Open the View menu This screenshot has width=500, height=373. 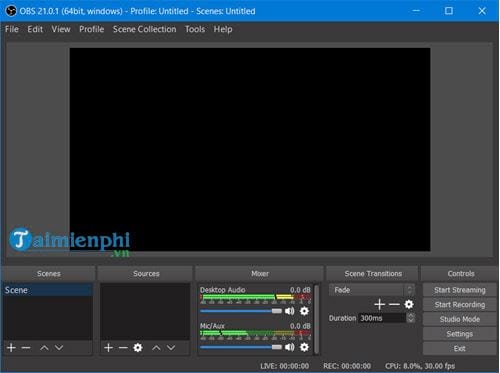[61, 29]
